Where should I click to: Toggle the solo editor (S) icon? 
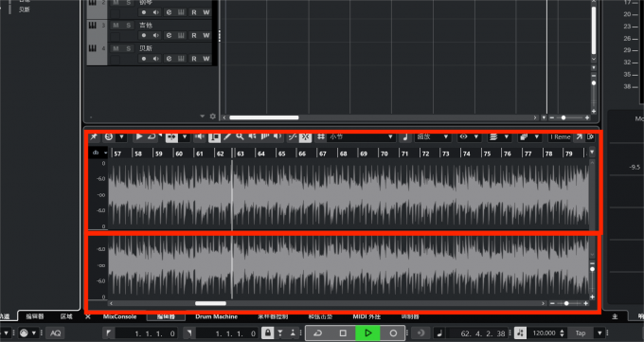coord(108,136)
